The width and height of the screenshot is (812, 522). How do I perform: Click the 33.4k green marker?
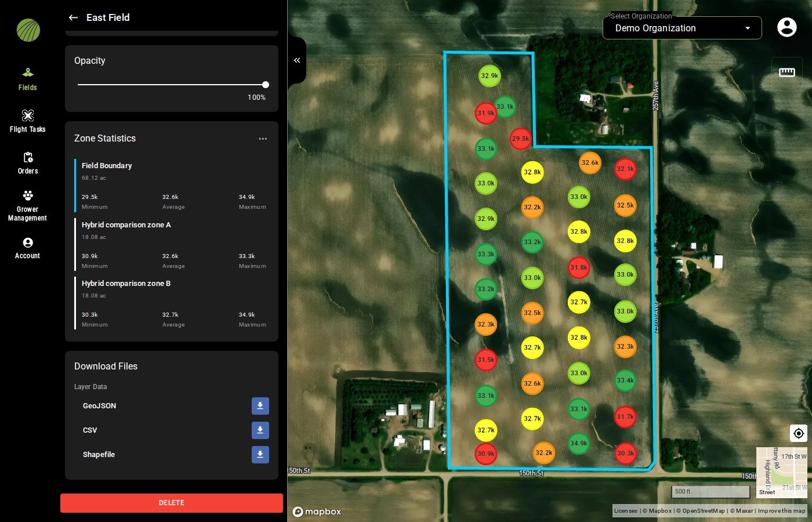coord(625,381)
